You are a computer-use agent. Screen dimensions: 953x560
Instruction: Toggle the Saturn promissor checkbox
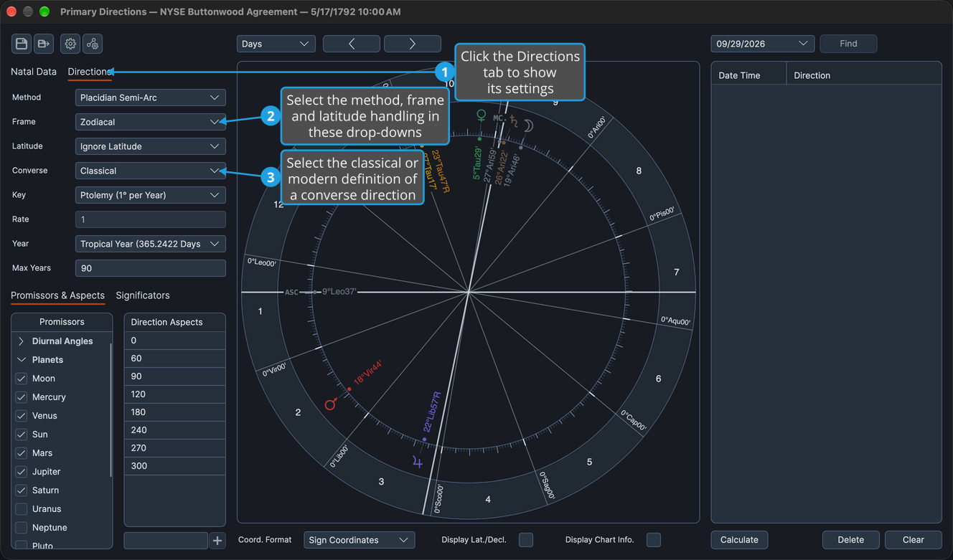point(22,490)
